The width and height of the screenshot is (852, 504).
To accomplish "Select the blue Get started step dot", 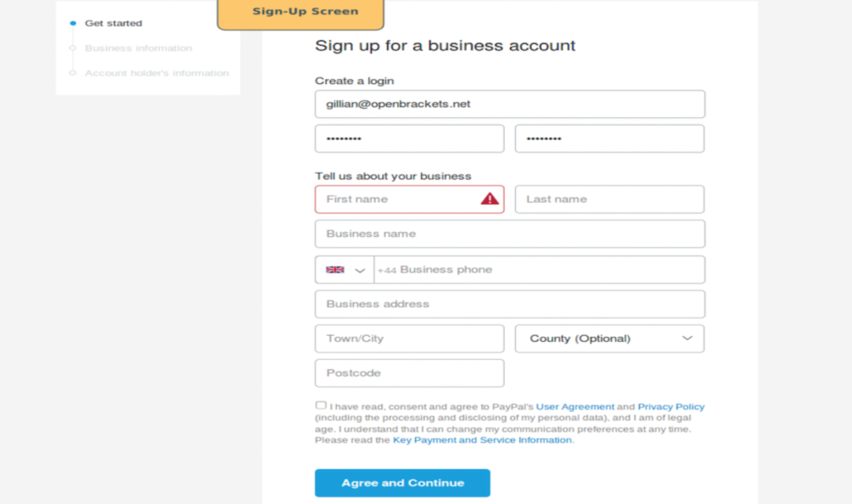I will click(x=75, y=22).
